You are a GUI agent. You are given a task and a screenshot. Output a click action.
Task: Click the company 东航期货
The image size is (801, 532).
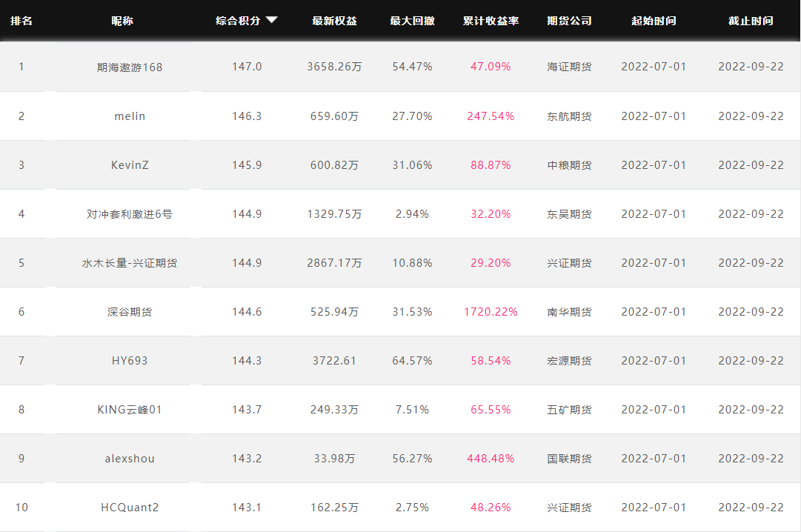tap(570, 116)
